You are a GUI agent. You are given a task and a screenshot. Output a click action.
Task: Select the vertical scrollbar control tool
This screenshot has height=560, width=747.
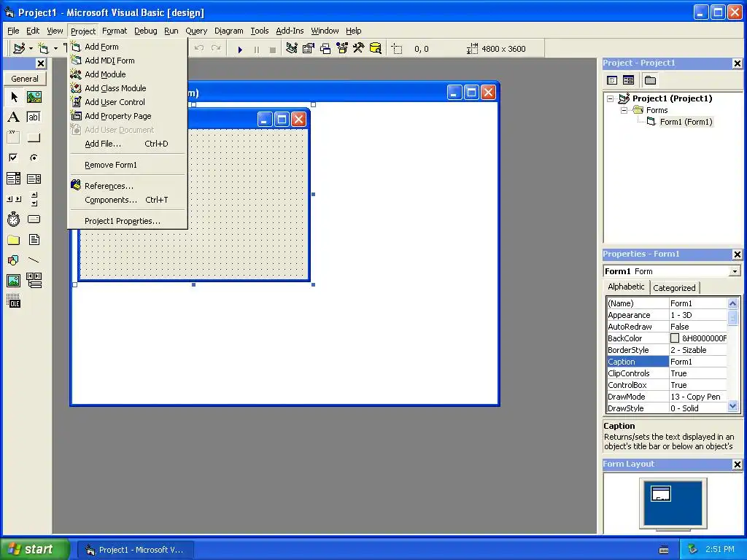(34, 199)
